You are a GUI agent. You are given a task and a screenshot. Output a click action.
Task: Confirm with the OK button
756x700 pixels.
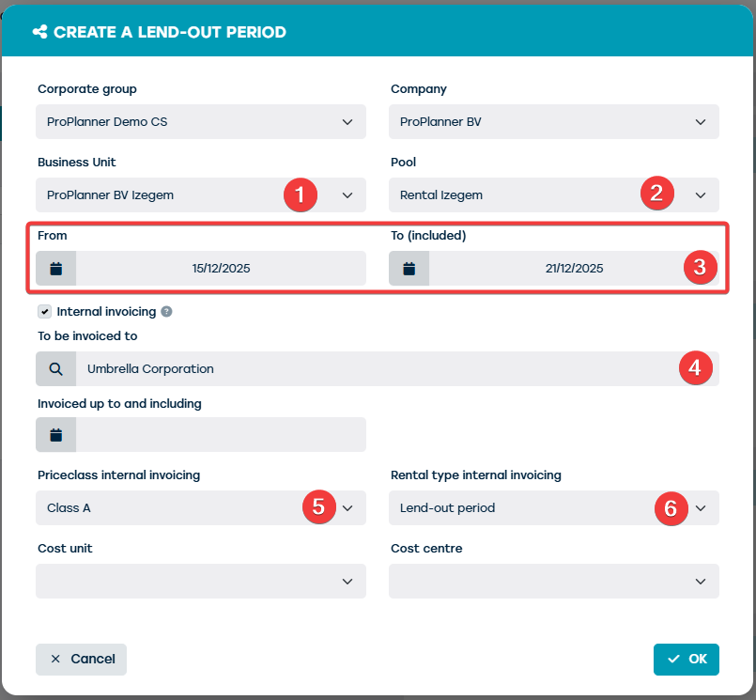[x=687, y=659]
